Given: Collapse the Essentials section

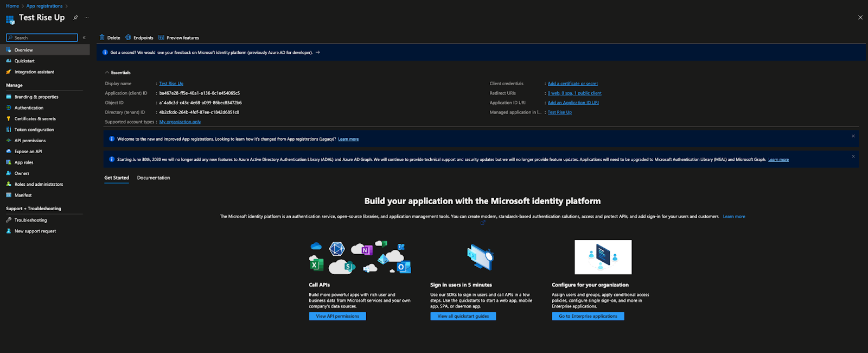Looking at the screenshot, I should click(107, 72).
